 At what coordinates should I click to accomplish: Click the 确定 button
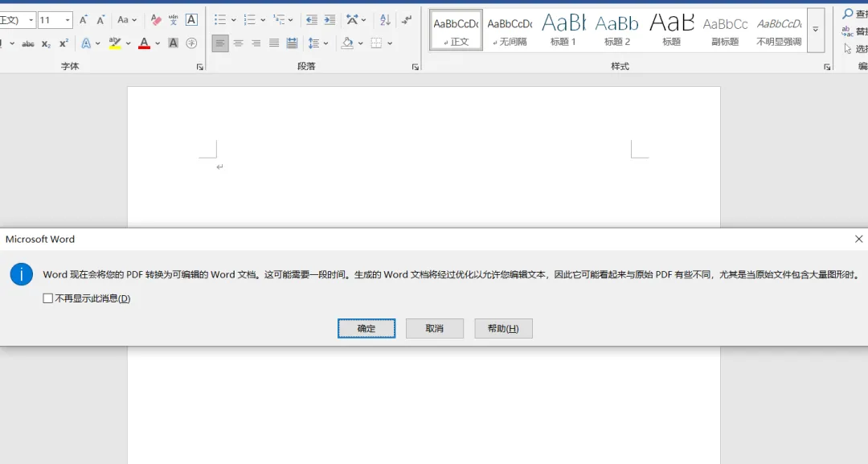coord(366,328)
